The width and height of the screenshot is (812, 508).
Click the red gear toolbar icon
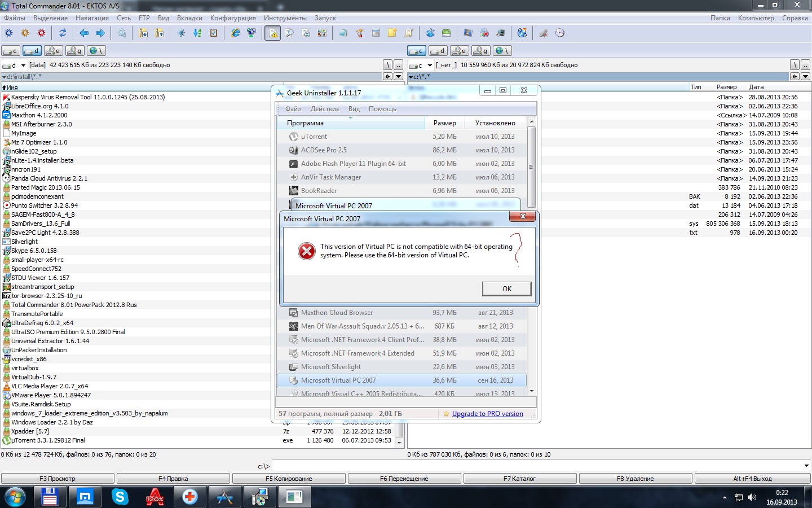(x=41, y=33)
